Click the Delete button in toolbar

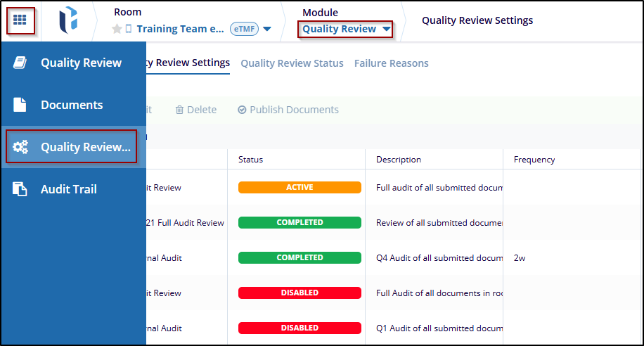[196, 110]
